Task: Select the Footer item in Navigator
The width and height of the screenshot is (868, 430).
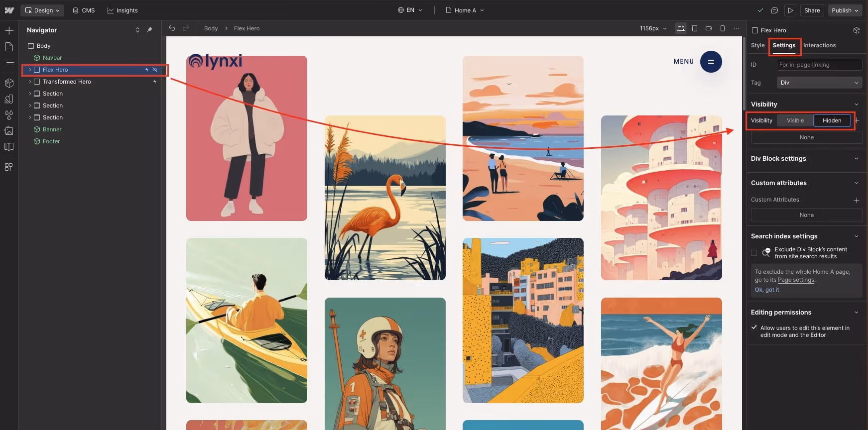Action: (x=51, y=141)
